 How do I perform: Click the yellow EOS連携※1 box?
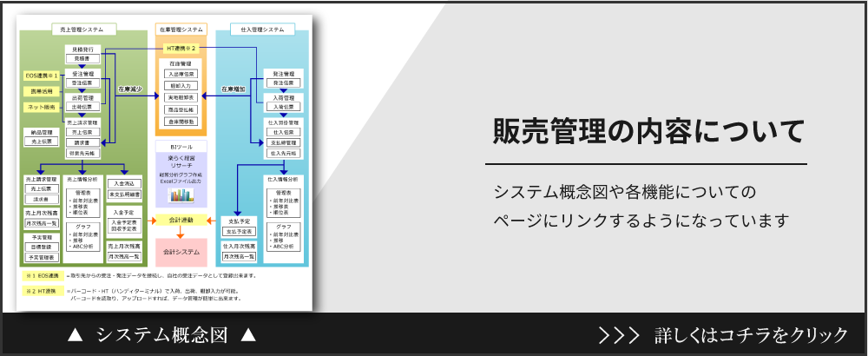[41, 76]
